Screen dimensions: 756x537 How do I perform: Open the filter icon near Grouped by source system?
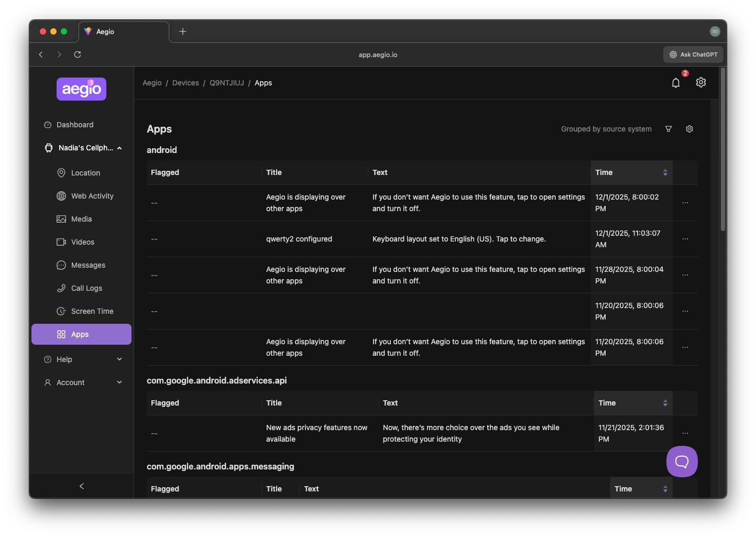(x=669, y=128)
